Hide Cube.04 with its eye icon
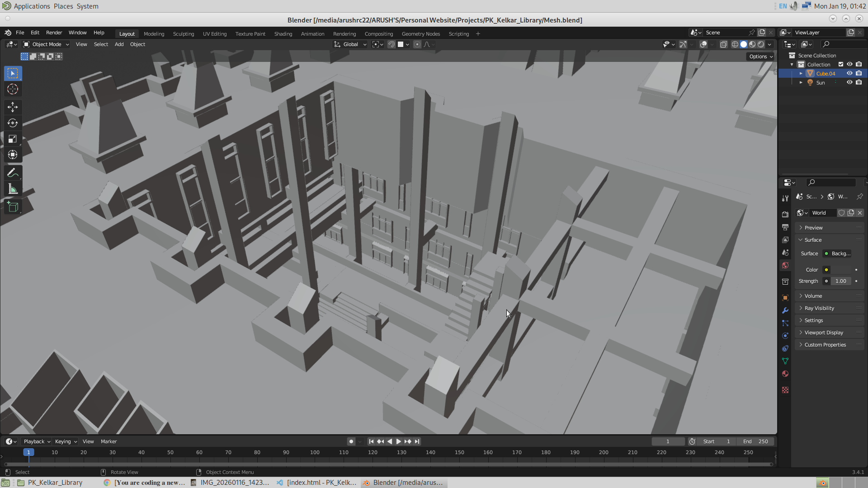868x488 pixels. tap(849, 73)
